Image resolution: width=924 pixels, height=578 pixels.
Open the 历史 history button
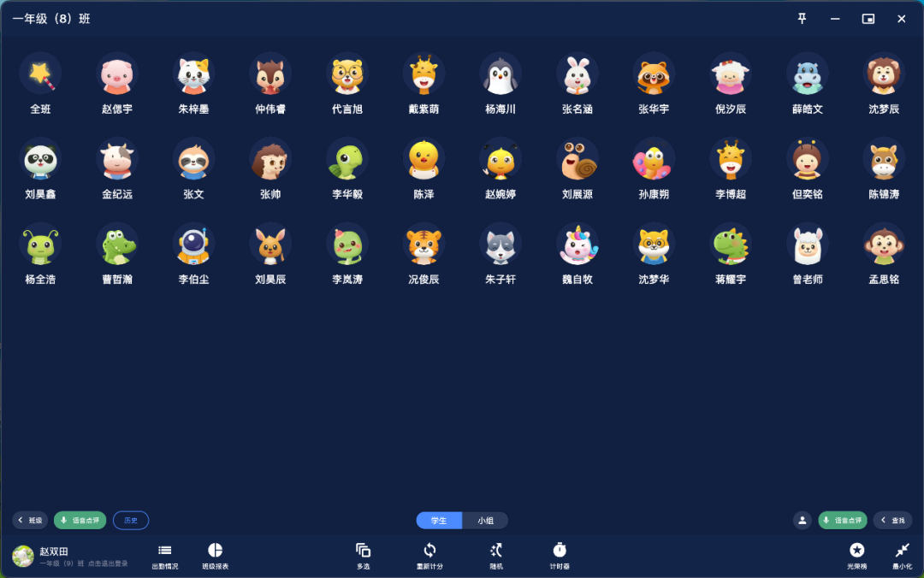coord(131,520)
